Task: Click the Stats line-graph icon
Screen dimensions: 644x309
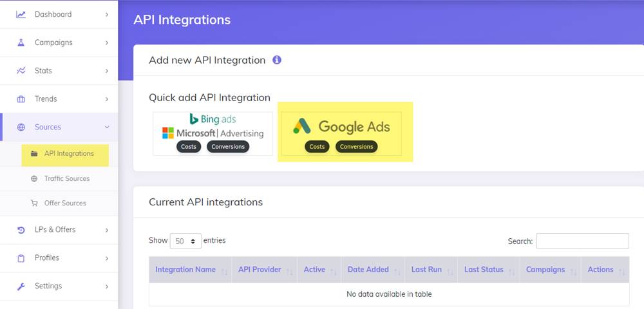Action: 21,71
